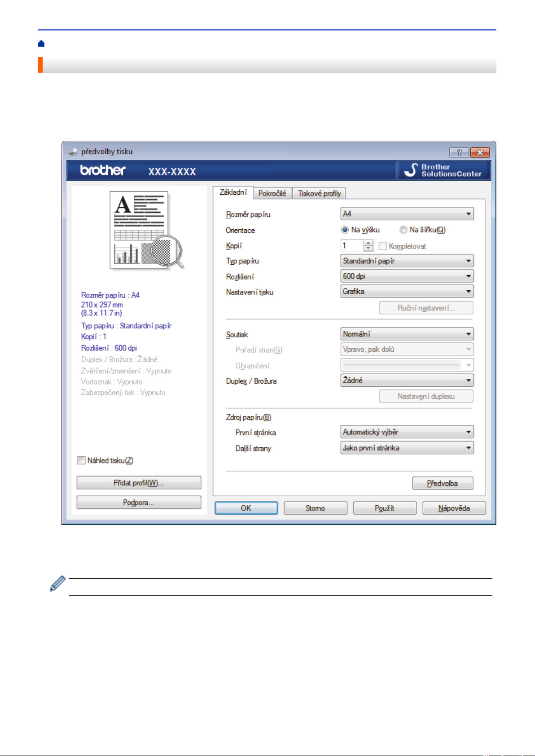Open the Rozměr papíru dropdown
This screenshot has width=535, height=756.
click(407, 214)
